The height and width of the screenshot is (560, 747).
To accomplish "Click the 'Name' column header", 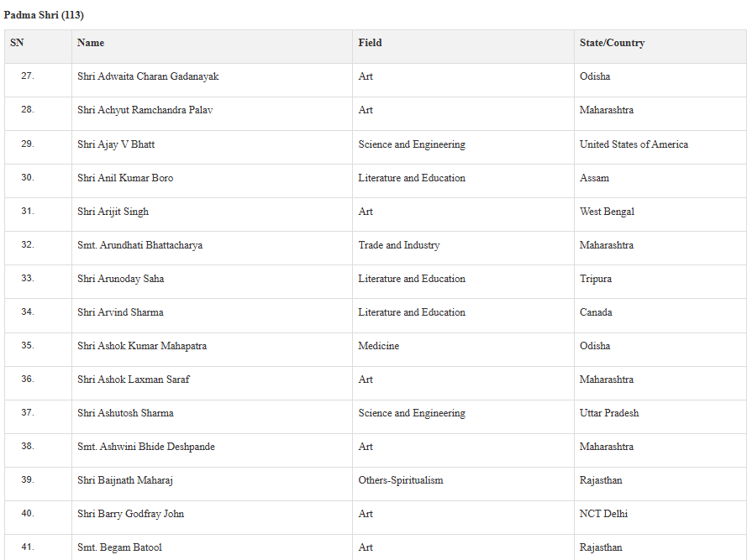I will click(x=91, y=43).
